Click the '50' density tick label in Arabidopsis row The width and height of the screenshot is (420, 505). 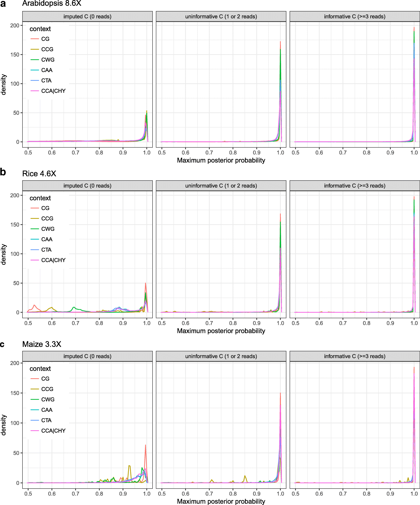pos(16,113)
